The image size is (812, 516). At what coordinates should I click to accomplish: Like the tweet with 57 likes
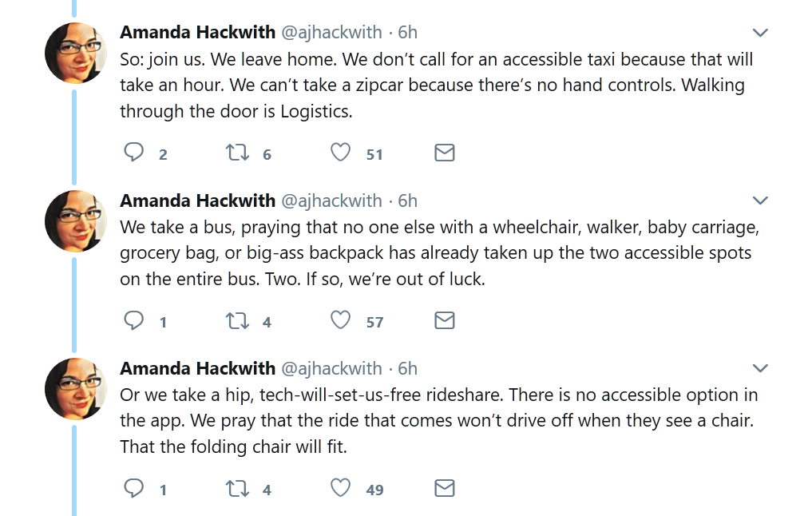point(341,321)
